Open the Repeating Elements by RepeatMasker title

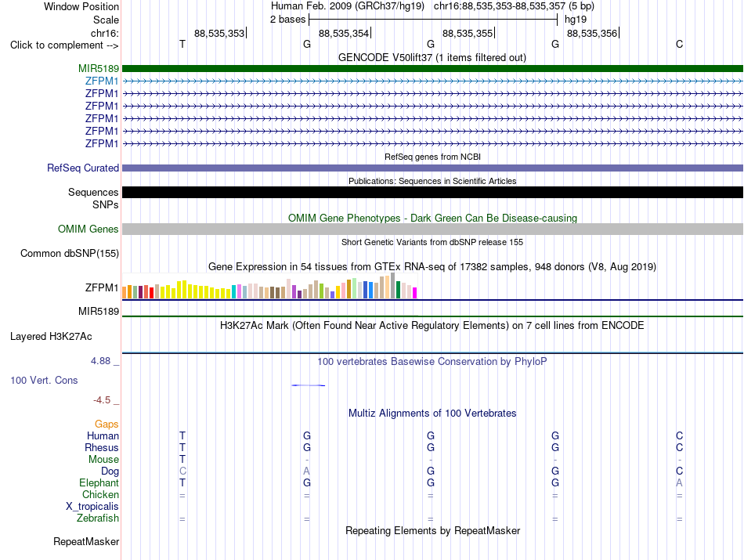pyautogui.click(x=433, y=530)
